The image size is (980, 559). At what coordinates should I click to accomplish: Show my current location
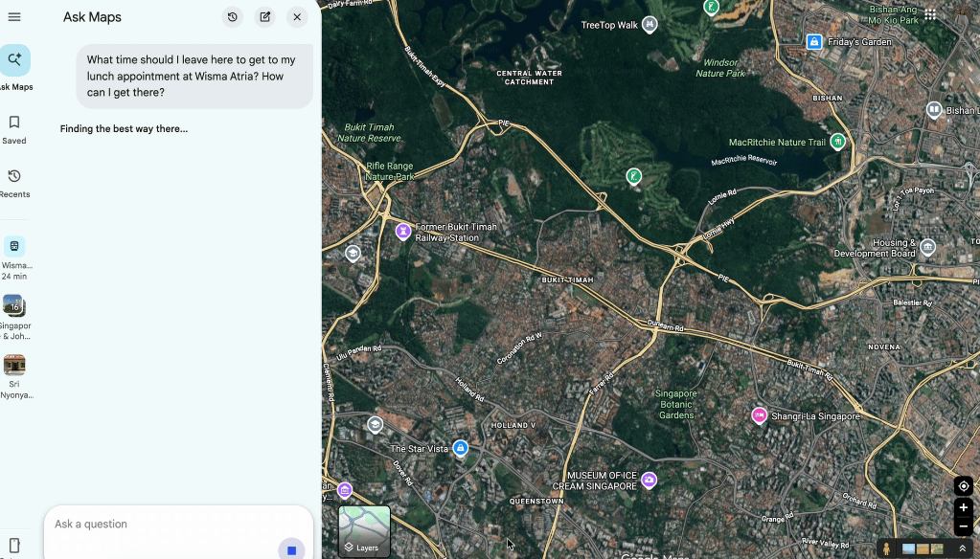coord(963,486)
